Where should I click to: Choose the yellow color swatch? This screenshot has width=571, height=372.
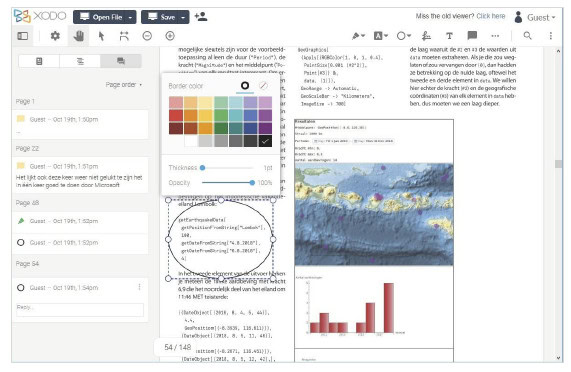(206, 116)
